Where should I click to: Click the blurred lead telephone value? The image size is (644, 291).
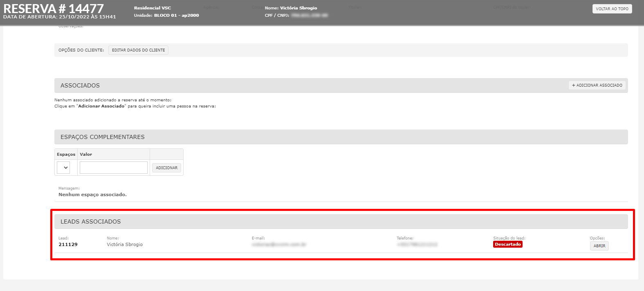point(417,244)
